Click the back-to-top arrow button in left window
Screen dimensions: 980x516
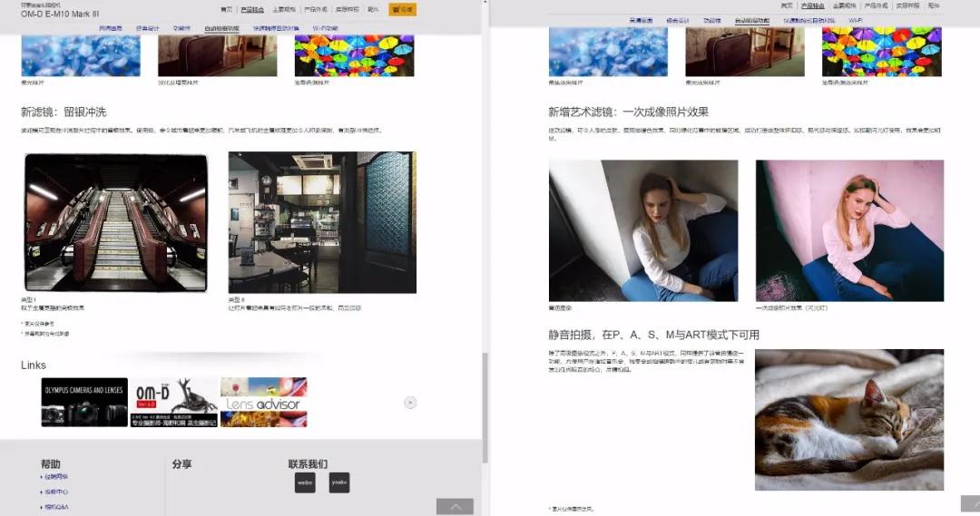pos(455,507)
